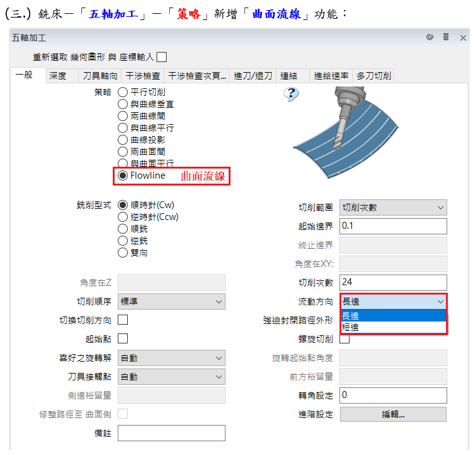Click the 切削次數 input field

(393, 283)
